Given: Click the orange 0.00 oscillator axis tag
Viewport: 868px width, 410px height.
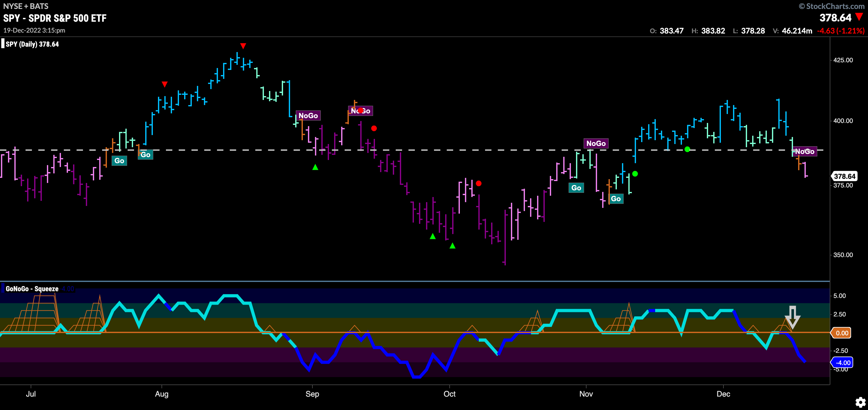Looking at the screenshot, I should tap(842, 333).
